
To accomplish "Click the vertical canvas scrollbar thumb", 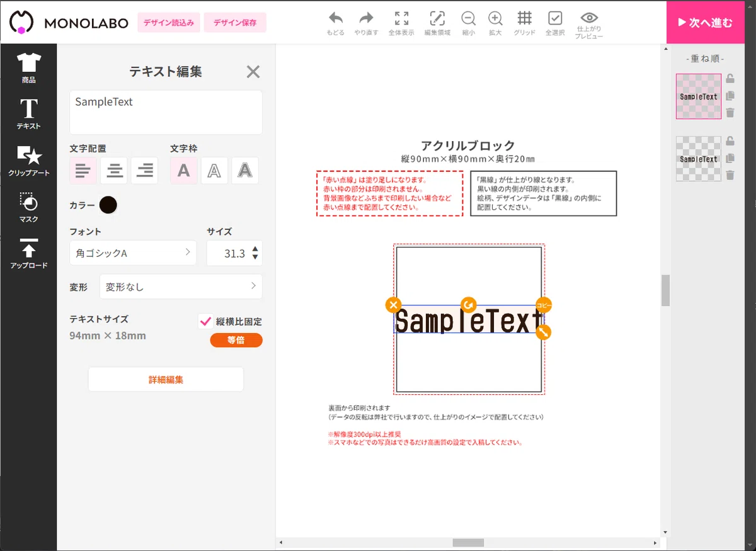I will [x=665, y=290].
